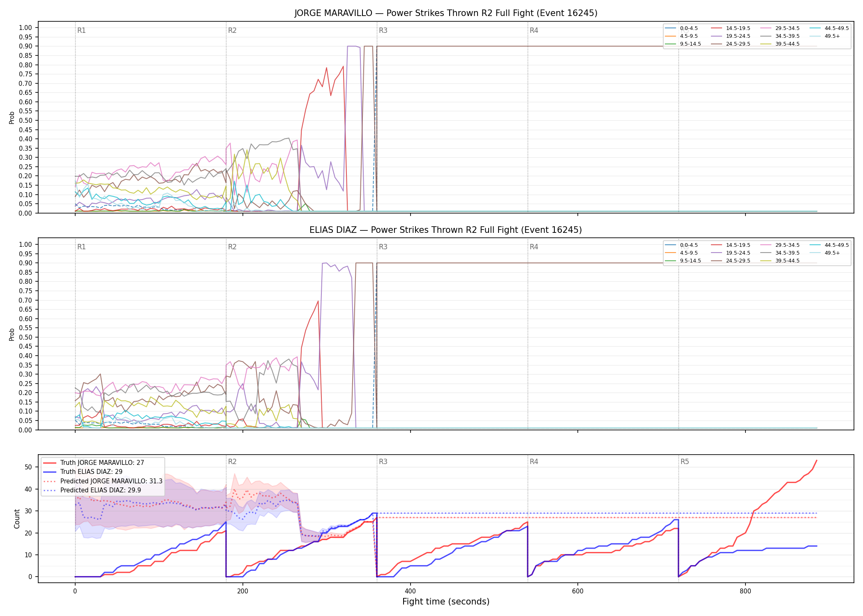Click '44.5-49.5' in Maravillo chart legend
The width and height of the screenshot is (863, 616).
coord(837,28)
